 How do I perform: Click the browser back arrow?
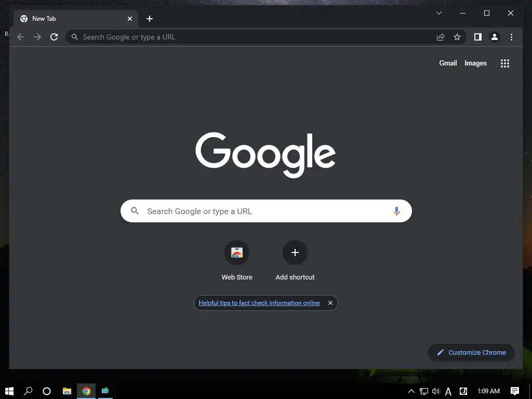click(x=21, y=37)
